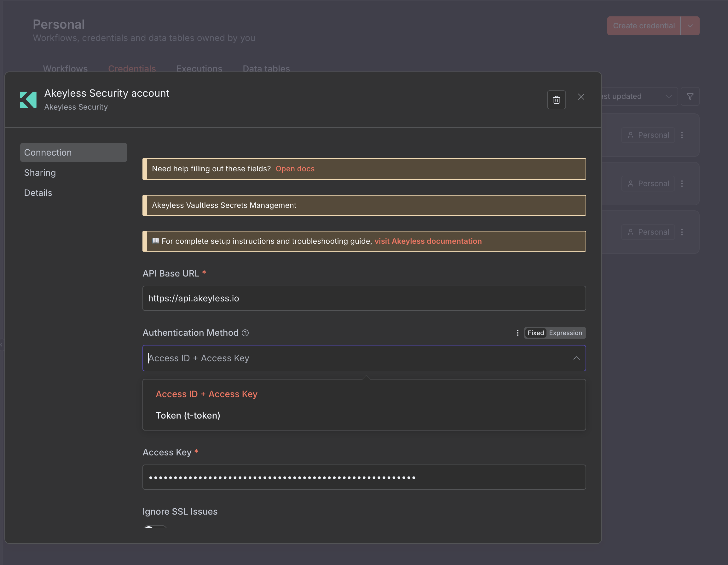Click the Authentication Method help icon

(245, 333)
